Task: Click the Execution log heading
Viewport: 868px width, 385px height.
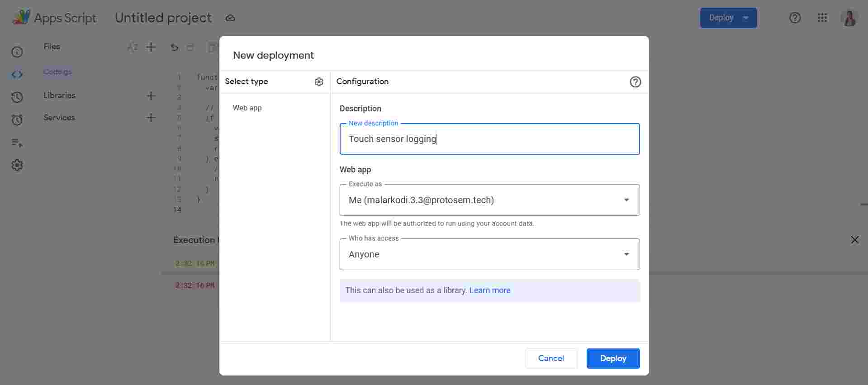Action: pos(196,240)
